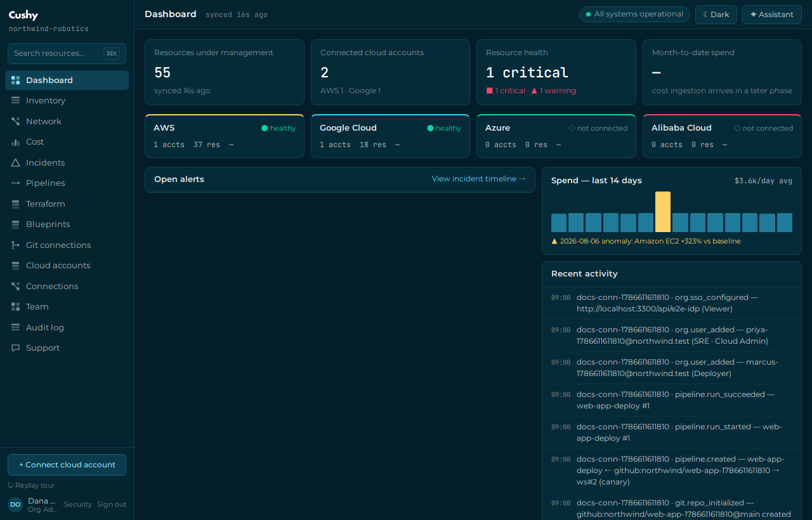Click the Pipelines icon in sidebar
812x520 pixels.
pos(16,183)
